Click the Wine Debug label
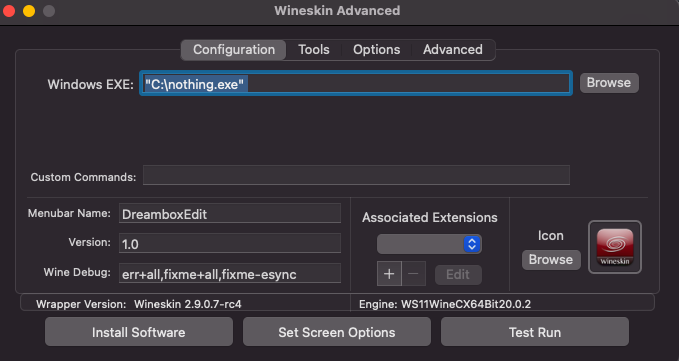This screenshot has height=361, width=679. click(77, 272)
